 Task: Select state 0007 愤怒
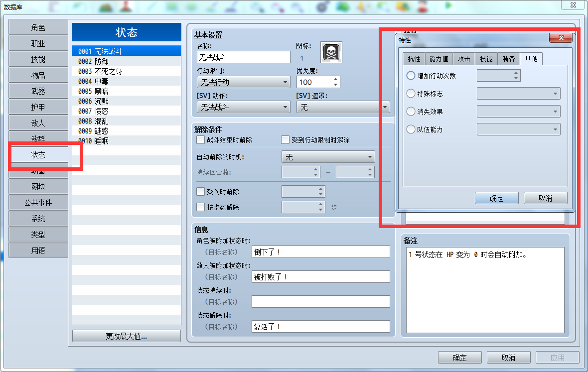127,111
